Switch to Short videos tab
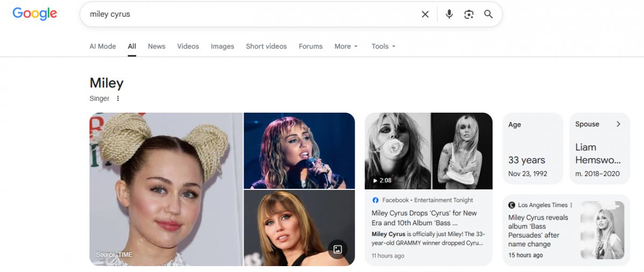Viewport: 644px width, 272px height. tap(266, 46)
